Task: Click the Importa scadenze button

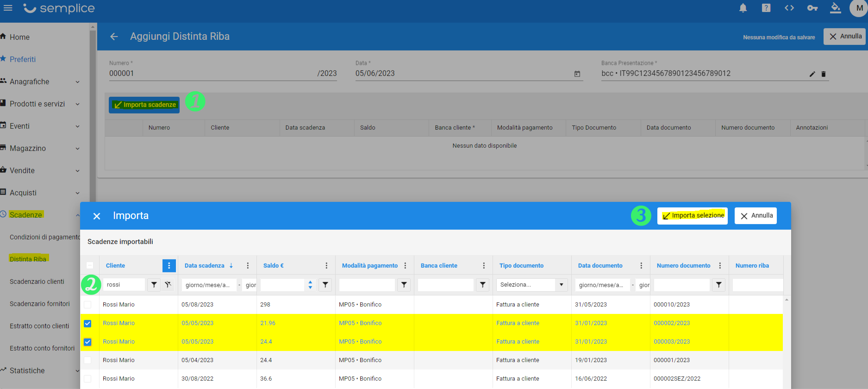Action: (144, 105)
